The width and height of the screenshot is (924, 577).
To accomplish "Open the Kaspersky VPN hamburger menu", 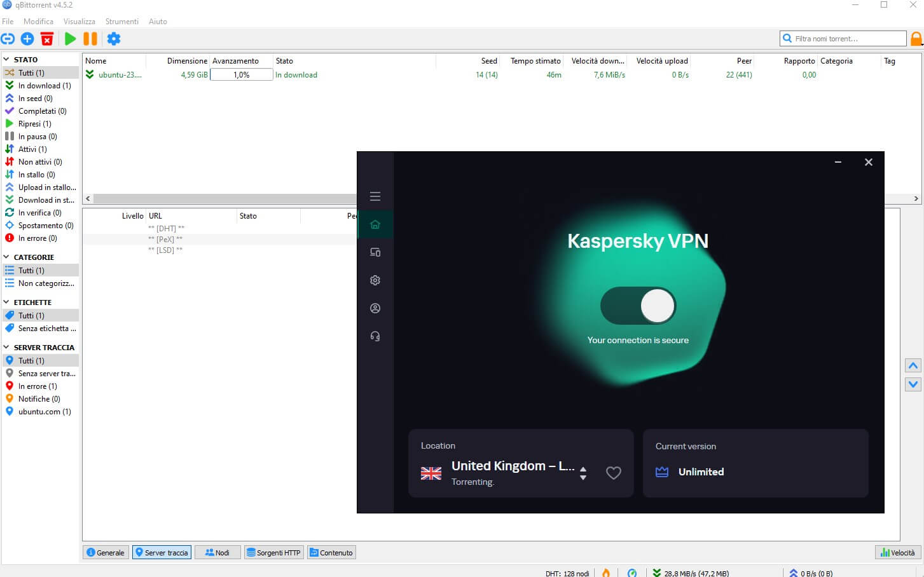I will 375,196.
